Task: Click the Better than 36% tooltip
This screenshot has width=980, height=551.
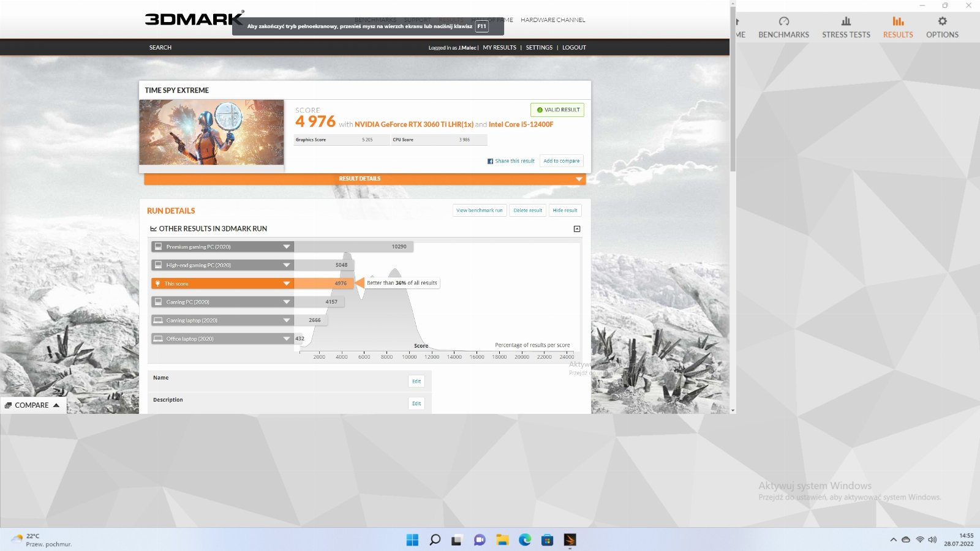Action: [402, 283]
